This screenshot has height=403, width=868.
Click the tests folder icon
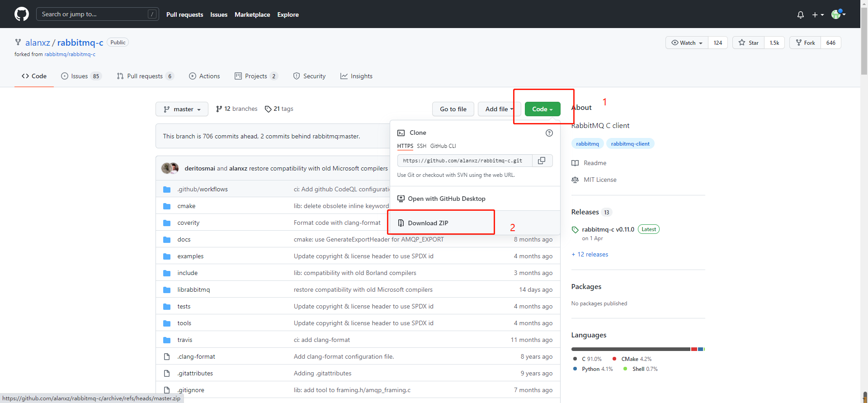(167, 307)
